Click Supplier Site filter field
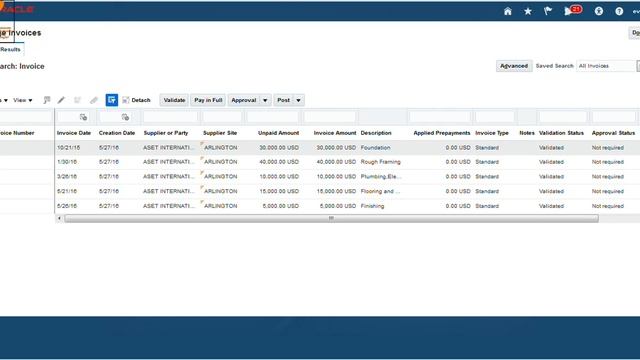Viewport: 640px width, 360px height. point(222,117)
